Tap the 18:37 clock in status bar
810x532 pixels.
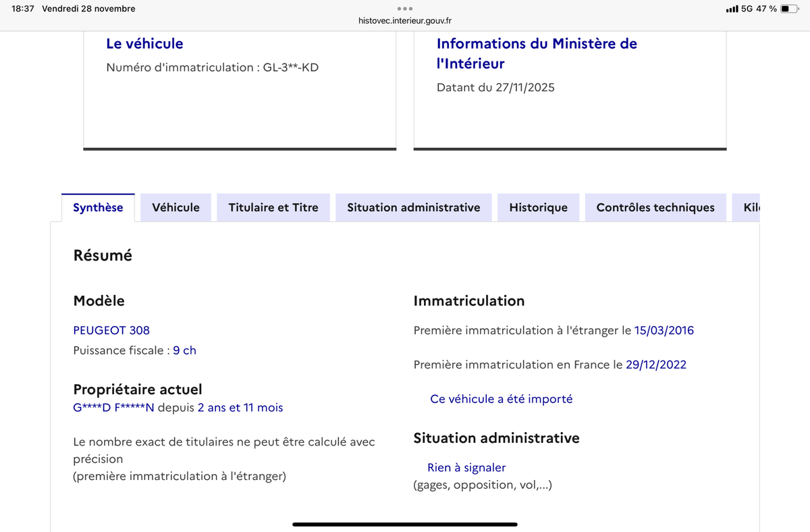pyautogui.click(x=23, y=9)
